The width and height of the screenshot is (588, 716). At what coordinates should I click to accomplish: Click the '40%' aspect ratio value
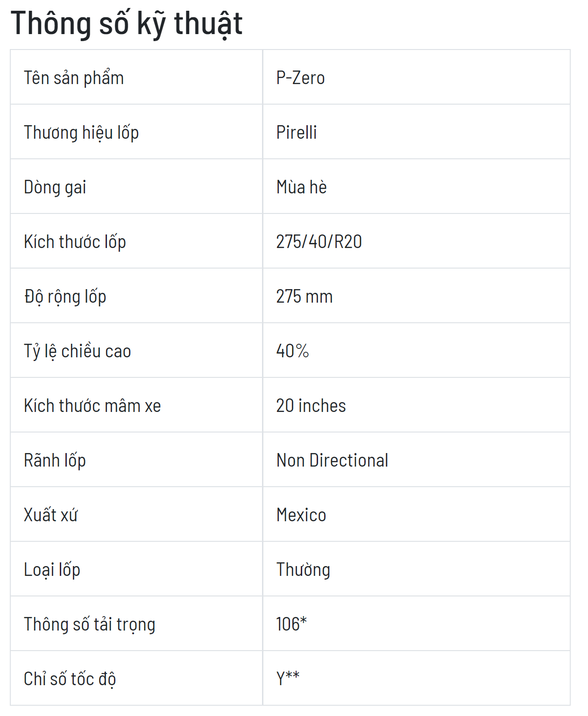[x=292, y=351]
